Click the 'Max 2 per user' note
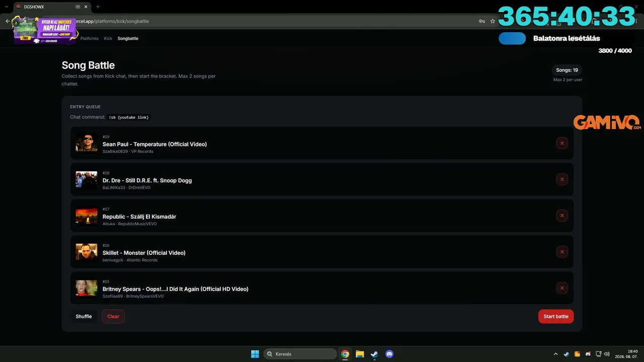Image resolution: width=644 pixels, height=362 pixels. (x=568, y=80)
